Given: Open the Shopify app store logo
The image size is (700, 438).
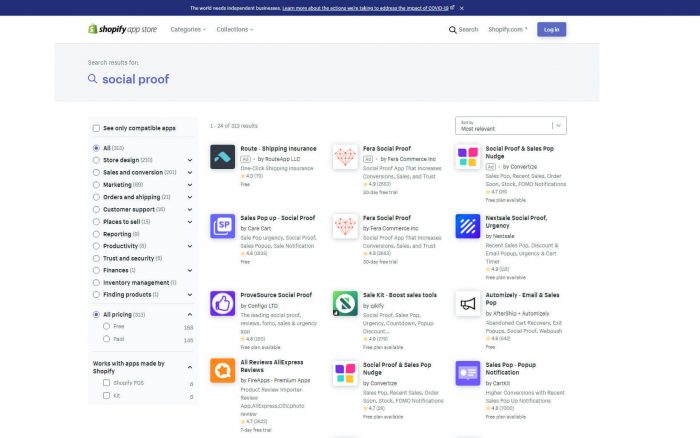Looking at the screenshot, I should coord(122,29).
